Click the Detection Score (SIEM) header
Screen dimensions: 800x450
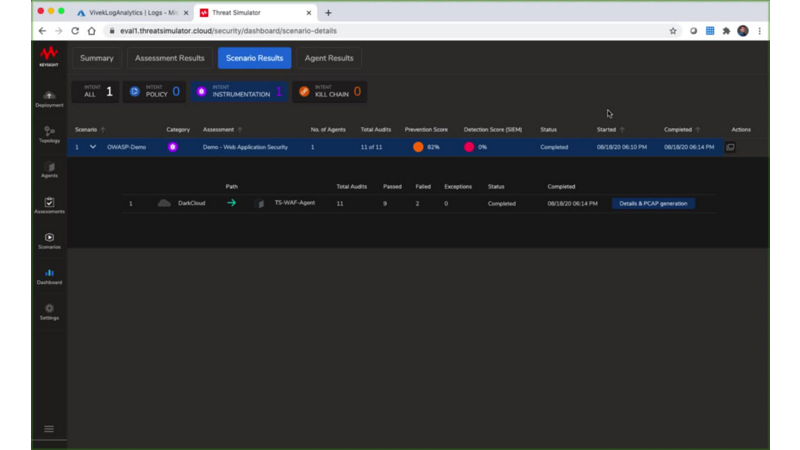pyautogui.click(x=493, y=130)
